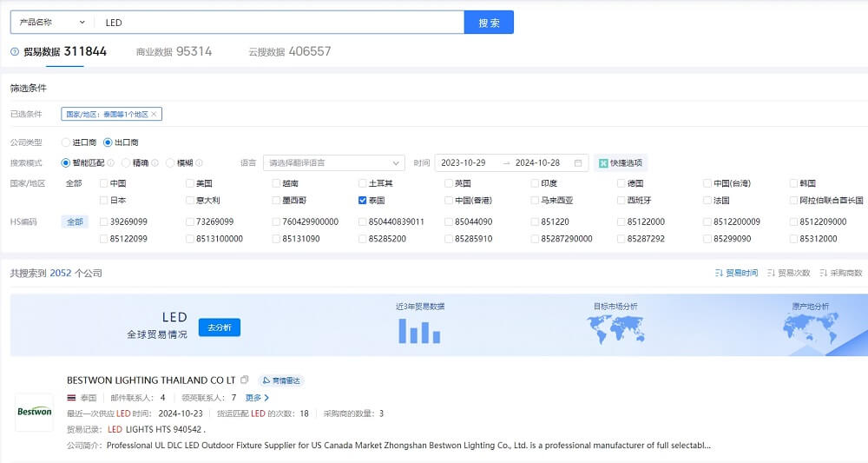Image resolution: width=868 pixels, height=463 pixels.
Task: Open the 产品名称 search type dropdown
Action: pos(52,23)
